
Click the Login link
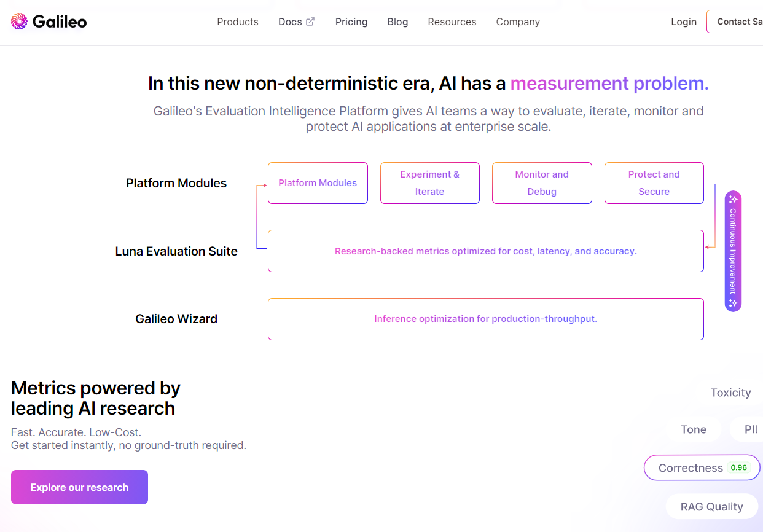coord(684,22)
